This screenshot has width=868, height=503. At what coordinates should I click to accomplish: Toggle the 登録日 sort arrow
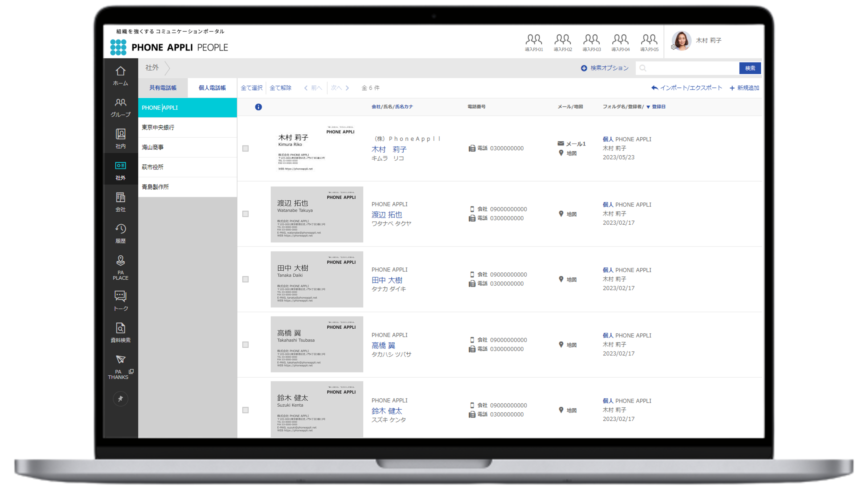(x=648, y=107)
